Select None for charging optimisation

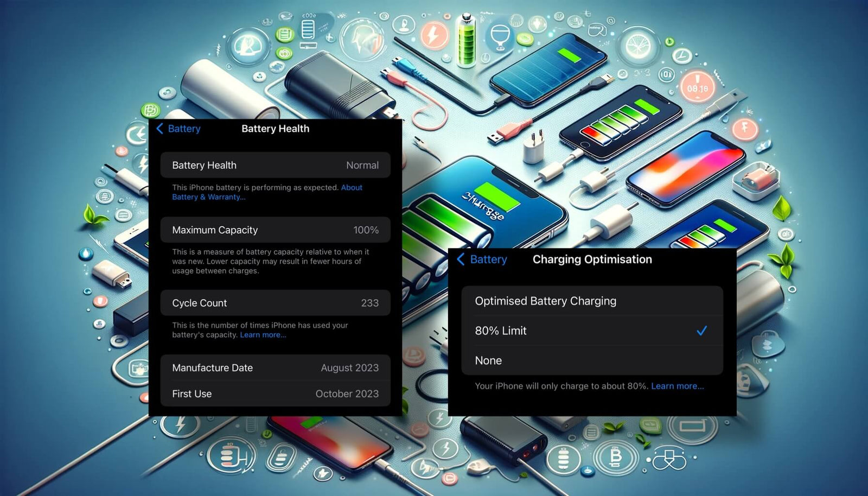pos(488,360)
